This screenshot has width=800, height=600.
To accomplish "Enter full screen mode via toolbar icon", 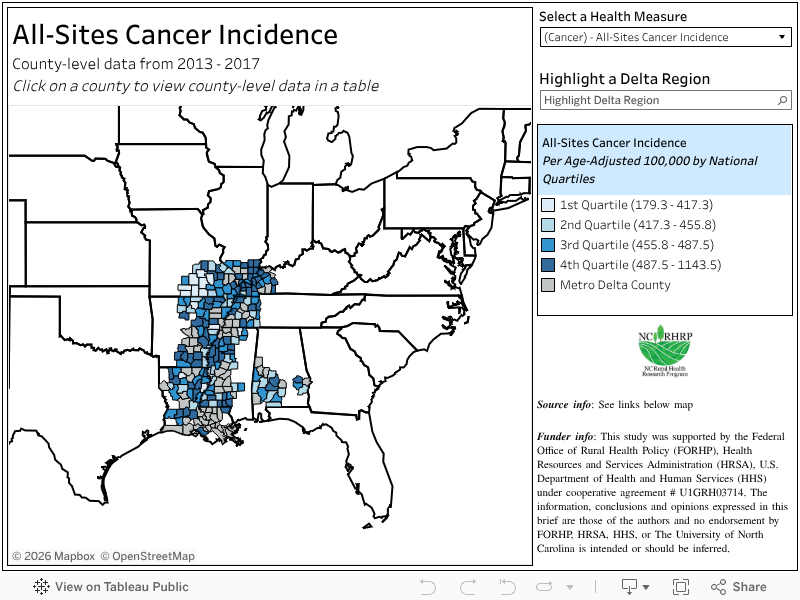I will click(682, 586).
